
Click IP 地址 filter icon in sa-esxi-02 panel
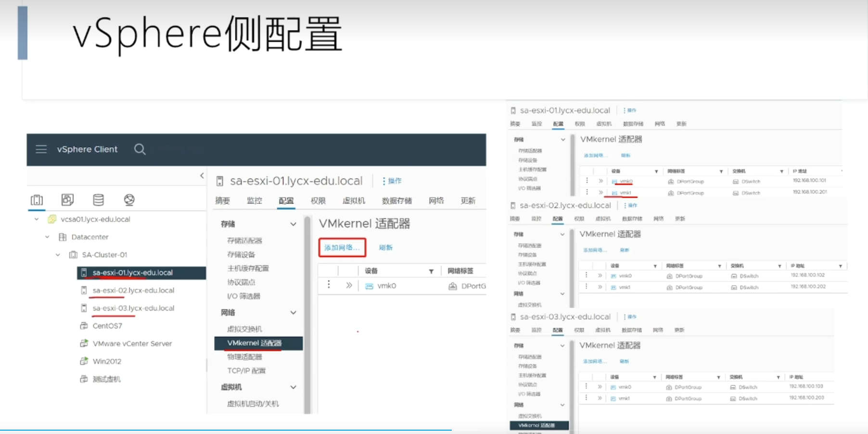pos(841,266)
